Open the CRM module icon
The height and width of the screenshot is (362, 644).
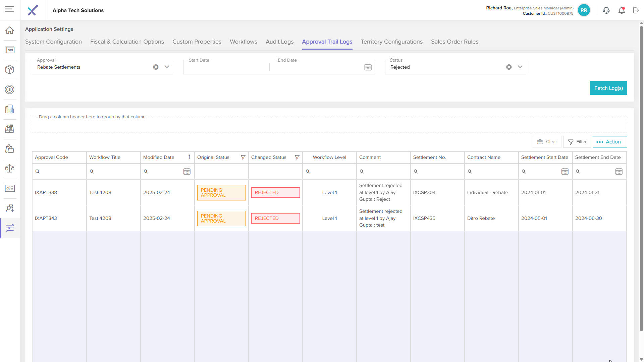10,50
